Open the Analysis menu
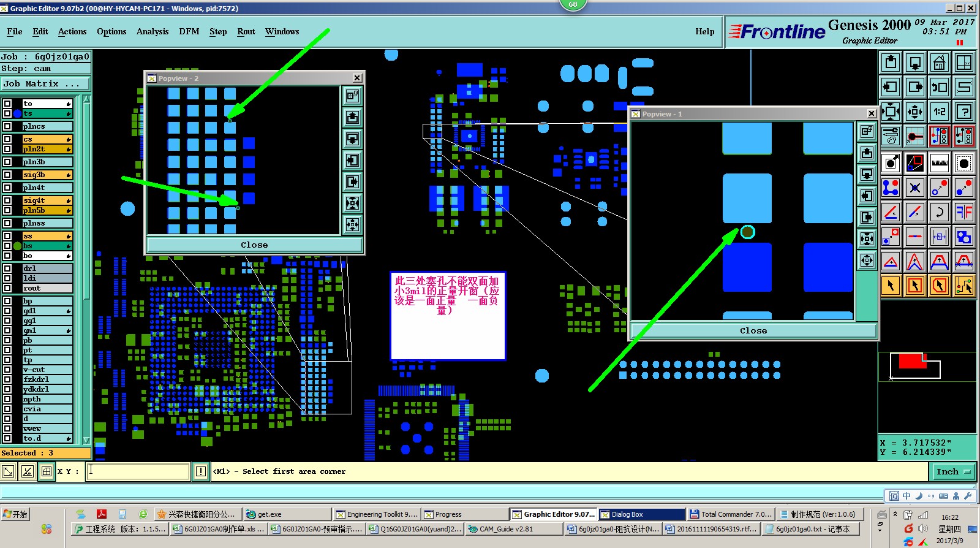This screenshot has height=548, width=980. (153, 31)
